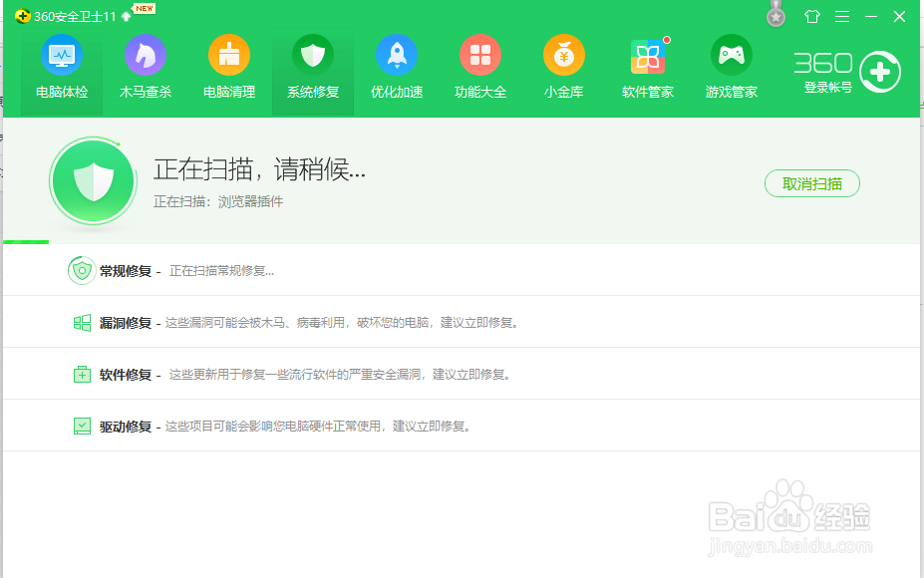Click 驱动修复 description about 电脑硬件

(318, 427)
